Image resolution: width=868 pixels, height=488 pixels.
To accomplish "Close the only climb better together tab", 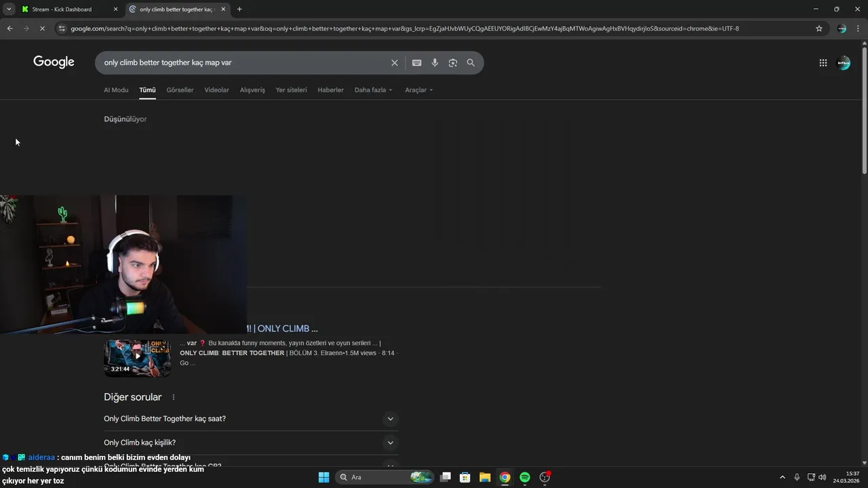I will [x=223, y=9].
